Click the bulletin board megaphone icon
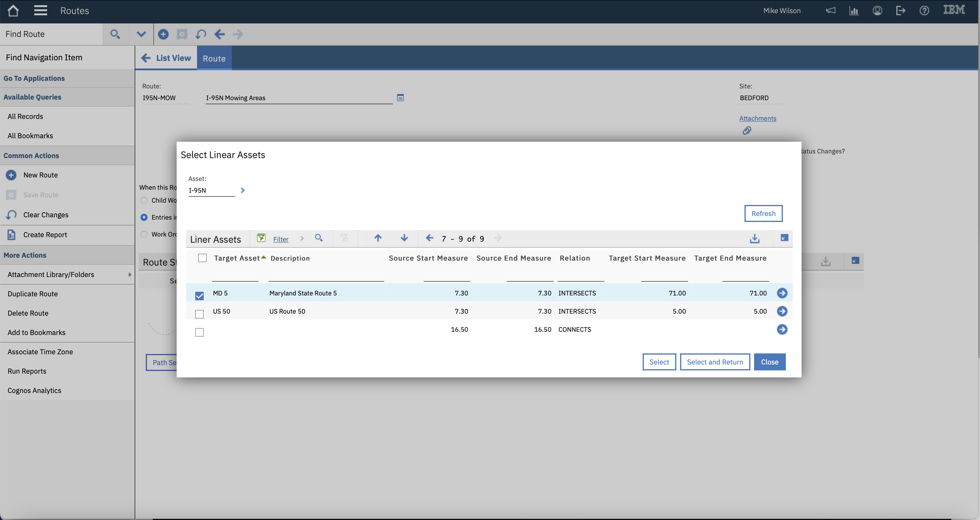 [x=830, y=11]
